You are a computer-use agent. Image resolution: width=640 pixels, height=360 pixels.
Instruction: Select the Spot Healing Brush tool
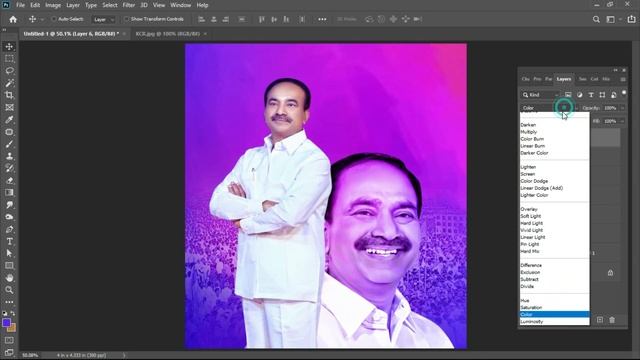coord(9,132)
